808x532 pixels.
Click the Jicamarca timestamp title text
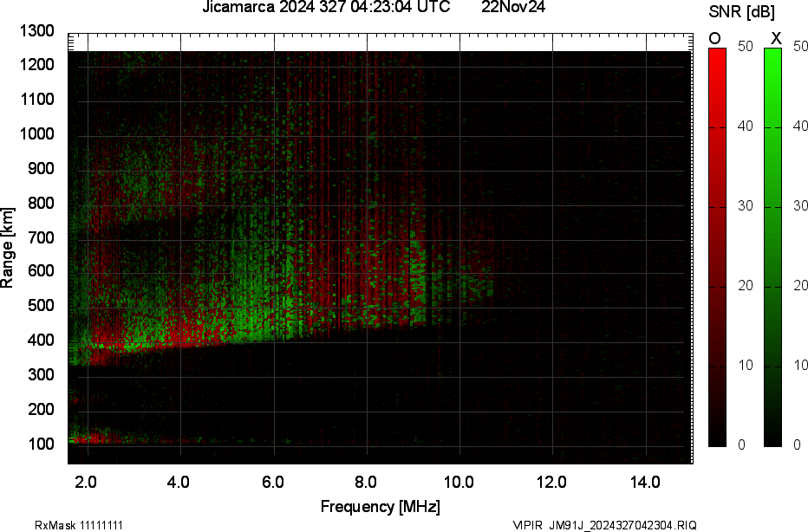pos(326,8)
